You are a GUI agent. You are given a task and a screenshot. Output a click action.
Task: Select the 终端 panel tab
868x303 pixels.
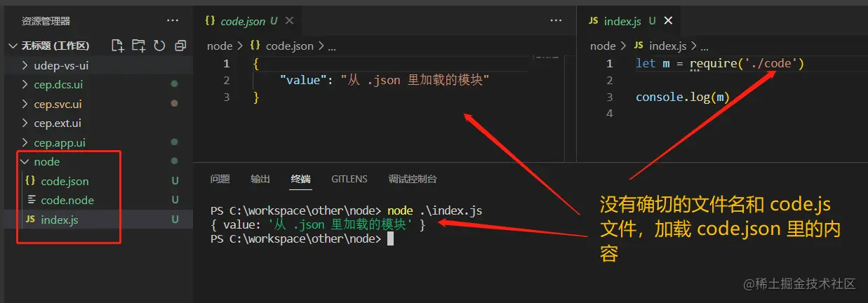(301, 179)
